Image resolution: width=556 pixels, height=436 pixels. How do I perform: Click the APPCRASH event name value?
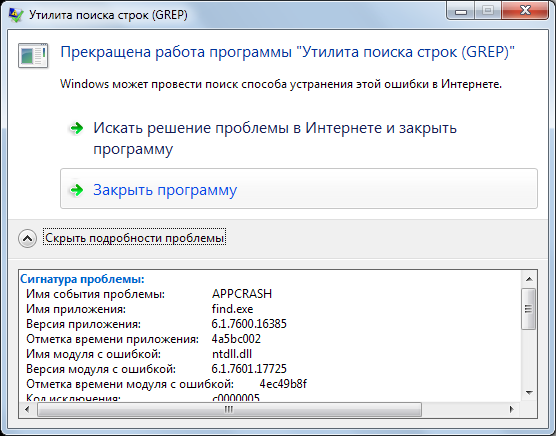[x=242, y=294]
